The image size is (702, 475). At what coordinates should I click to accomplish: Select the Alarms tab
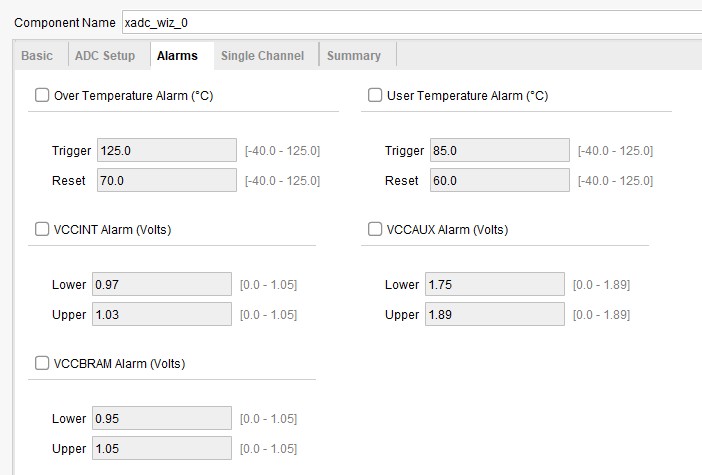tap(177, 56)
